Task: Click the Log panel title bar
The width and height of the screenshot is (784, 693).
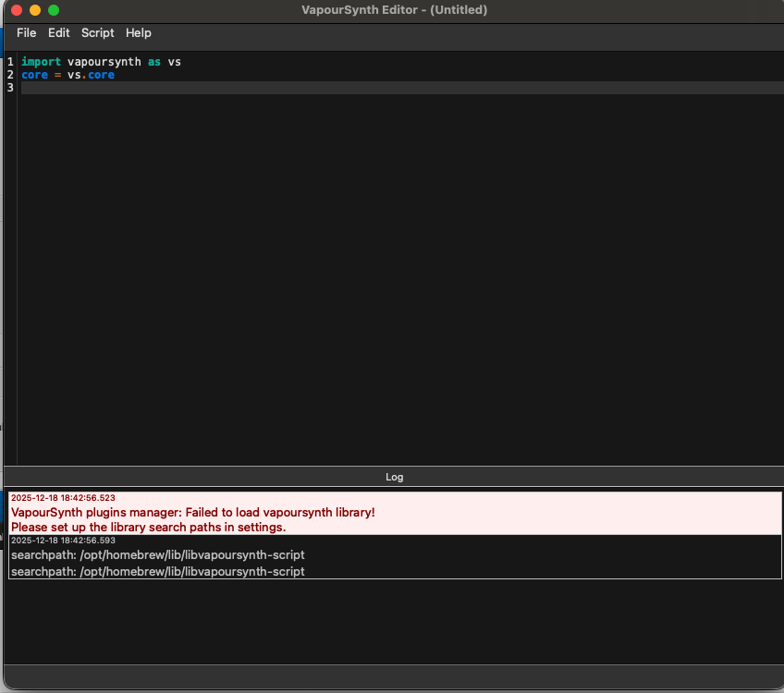Action: pyautogui.click(x=394, y=478)
